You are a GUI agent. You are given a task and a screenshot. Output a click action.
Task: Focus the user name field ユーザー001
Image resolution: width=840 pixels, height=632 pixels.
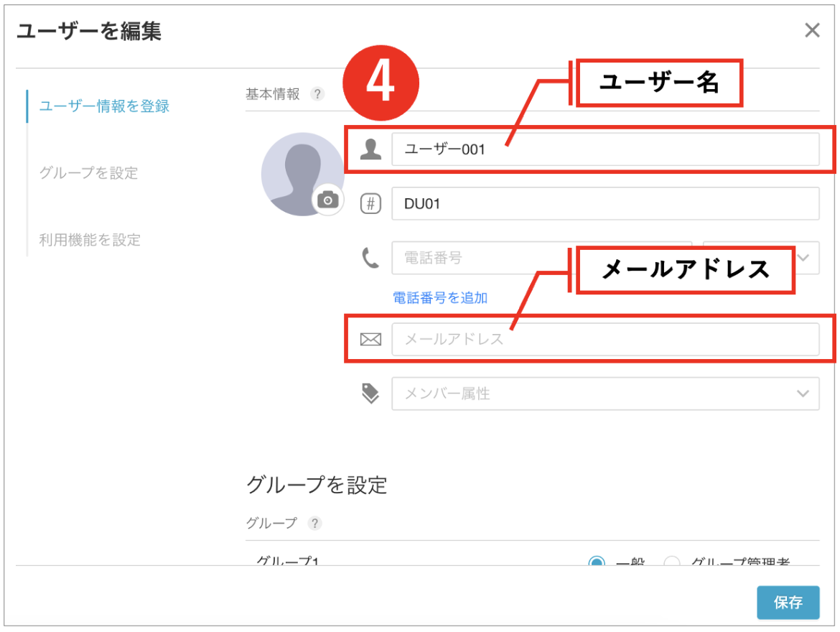click(605, 149)
